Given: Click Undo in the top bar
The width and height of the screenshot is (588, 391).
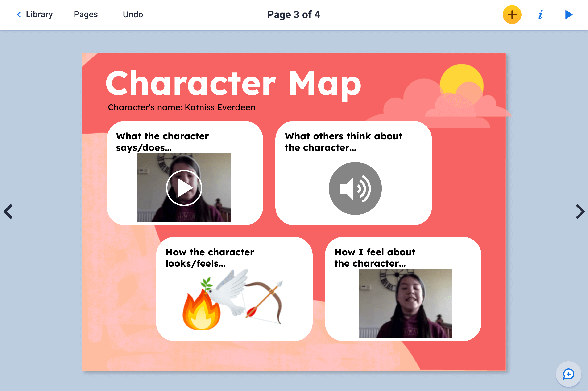Looking at the screenshot, I should pos(133,14).
